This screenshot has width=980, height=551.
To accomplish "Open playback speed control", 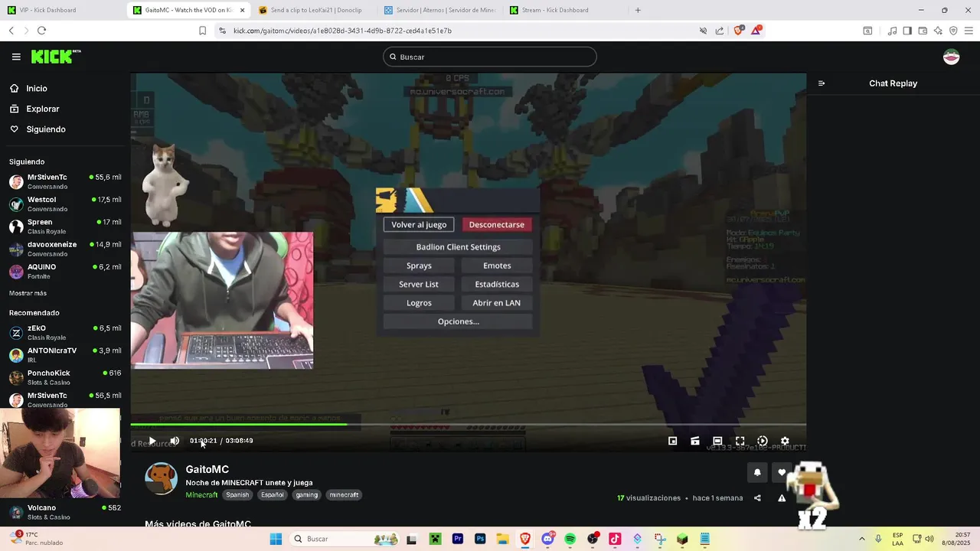I will click(763, 441).
